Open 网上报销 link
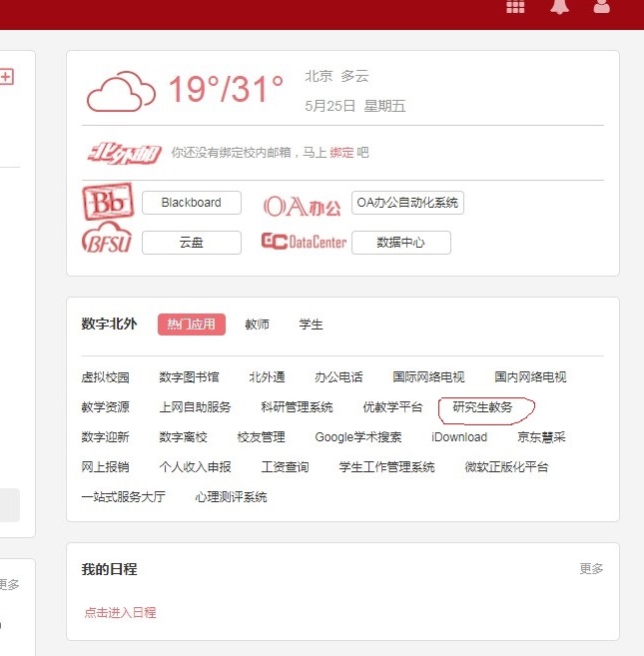644x656 pixels. click(106, 467)
